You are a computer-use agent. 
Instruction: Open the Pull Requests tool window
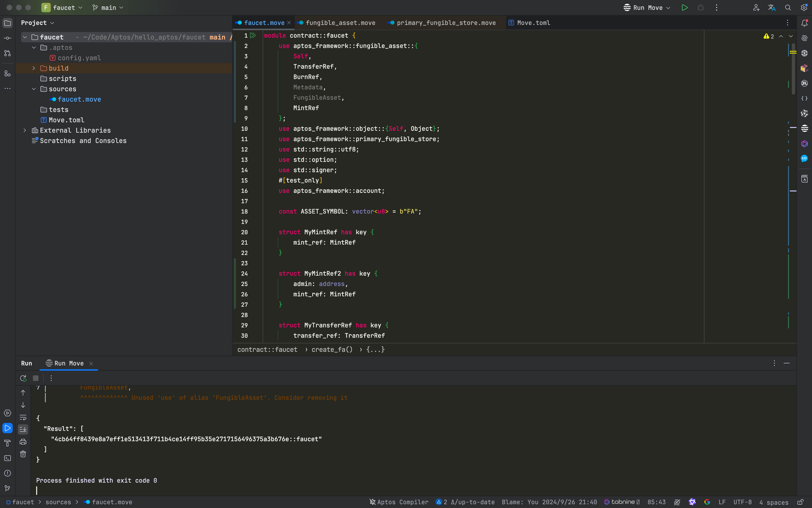[7, 53]
